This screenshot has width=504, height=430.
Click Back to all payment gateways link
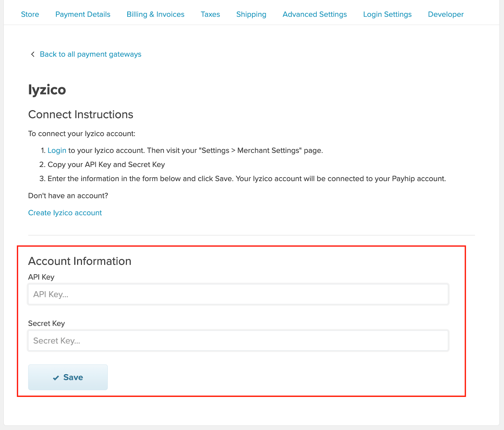click(x=90, y=54)
